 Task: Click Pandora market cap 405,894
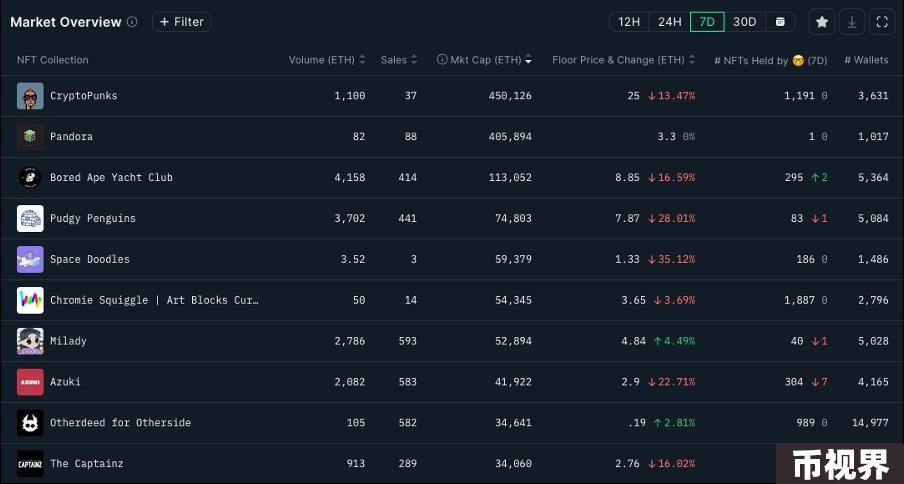tap(510, 137)
